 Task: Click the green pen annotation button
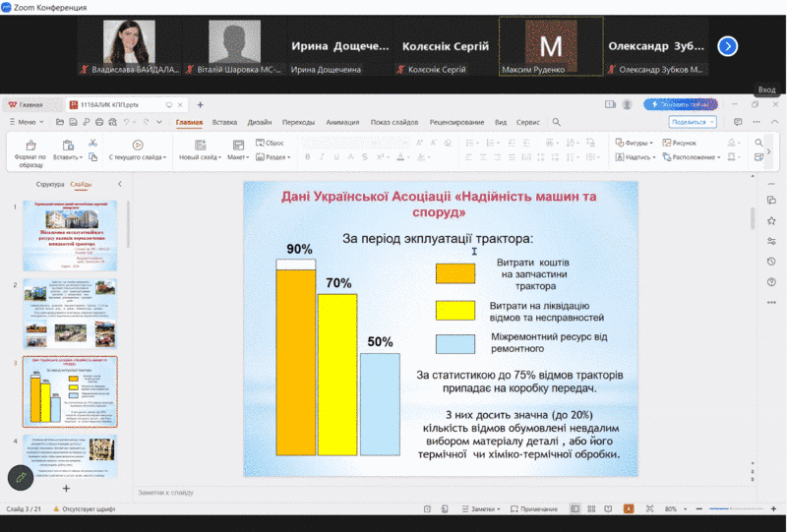click(x=21, y=477)
